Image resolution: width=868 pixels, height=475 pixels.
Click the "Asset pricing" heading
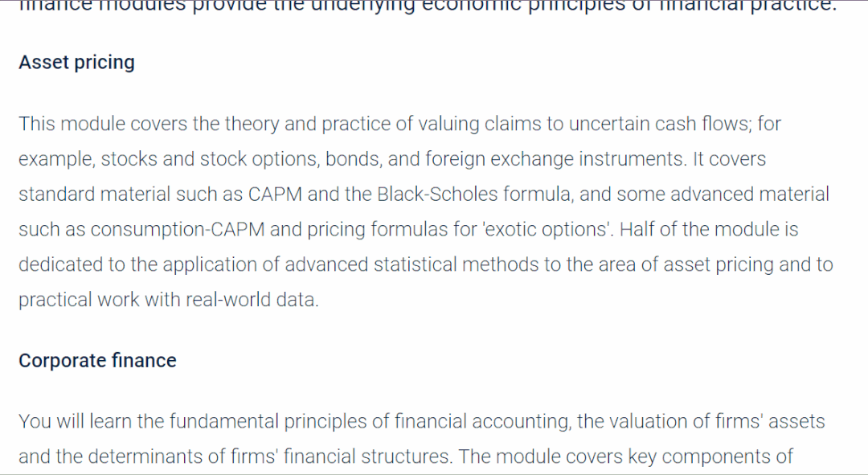(x=76, y=63)
